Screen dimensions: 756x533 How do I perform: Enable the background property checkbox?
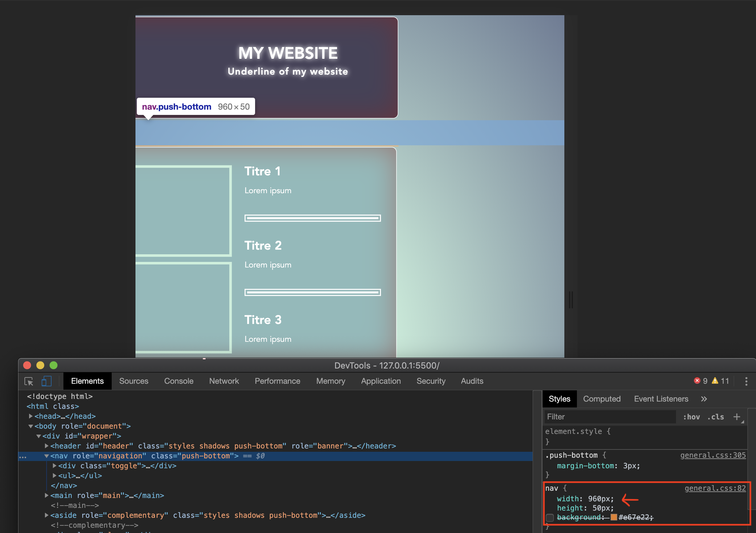pyautogui.click(x=550, y=517)
